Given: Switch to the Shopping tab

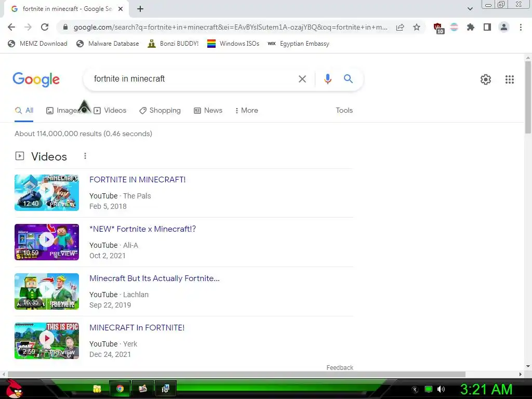Looking at the screenshot, I should (x=160, y=110).
